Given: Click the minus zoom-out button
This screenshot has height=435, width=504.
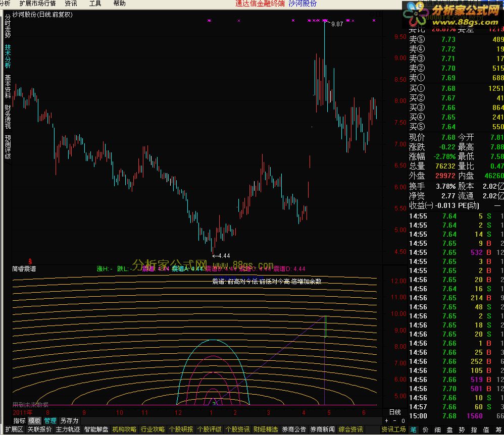Looking at the screenshot, I should (395, 420).
